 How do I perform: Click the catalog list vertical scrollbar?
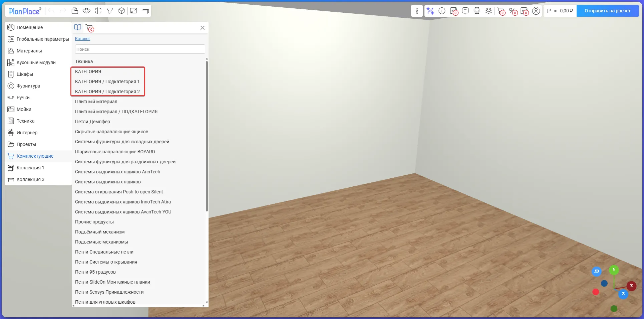[x=207, y=136]
